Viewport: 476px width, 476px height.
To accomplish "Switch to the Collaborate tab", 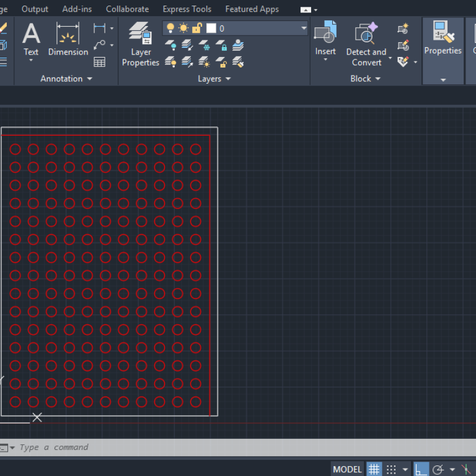I will coord(127,9).
